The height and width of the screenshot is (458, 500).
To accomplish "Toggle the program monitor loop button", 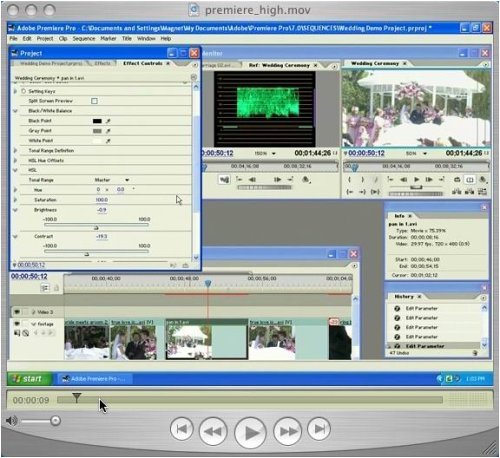I will tap(457, 180).
